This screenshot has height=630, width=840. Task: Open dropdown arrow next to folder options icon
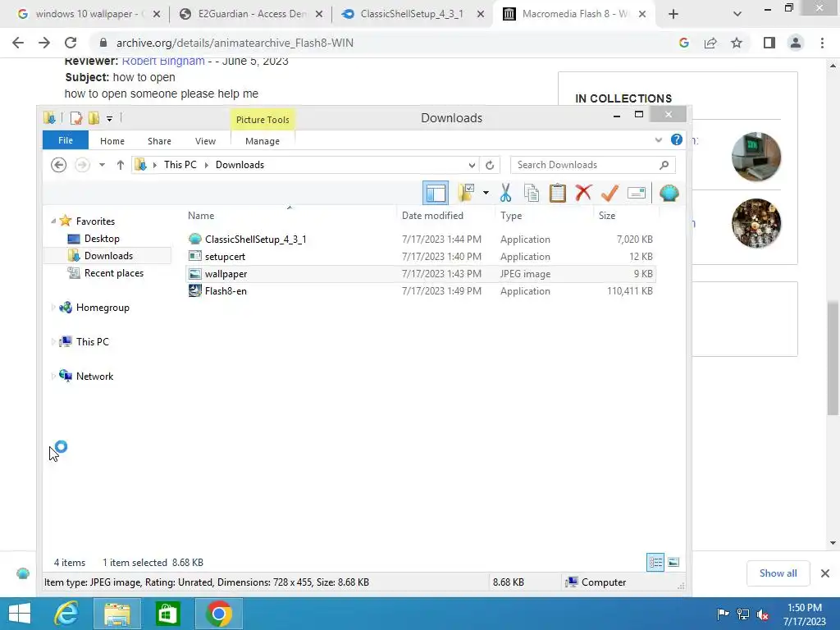[x=486, y=193]
